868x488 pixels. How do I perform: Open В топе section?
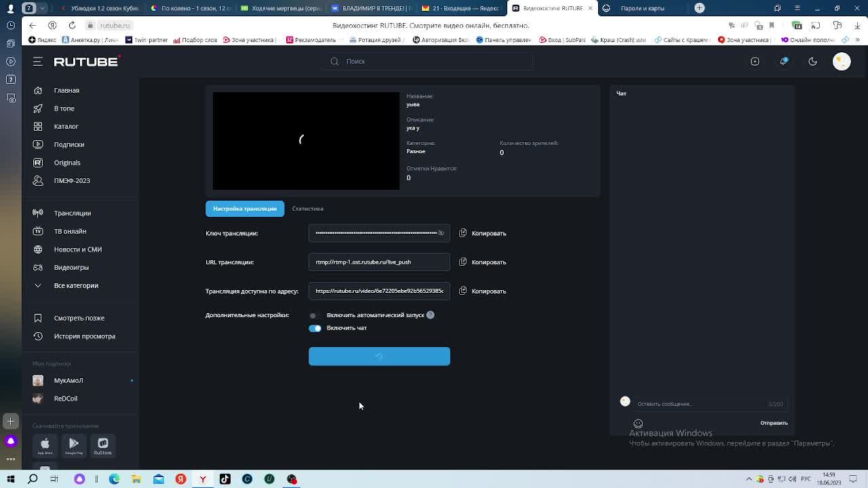(64, 108)
